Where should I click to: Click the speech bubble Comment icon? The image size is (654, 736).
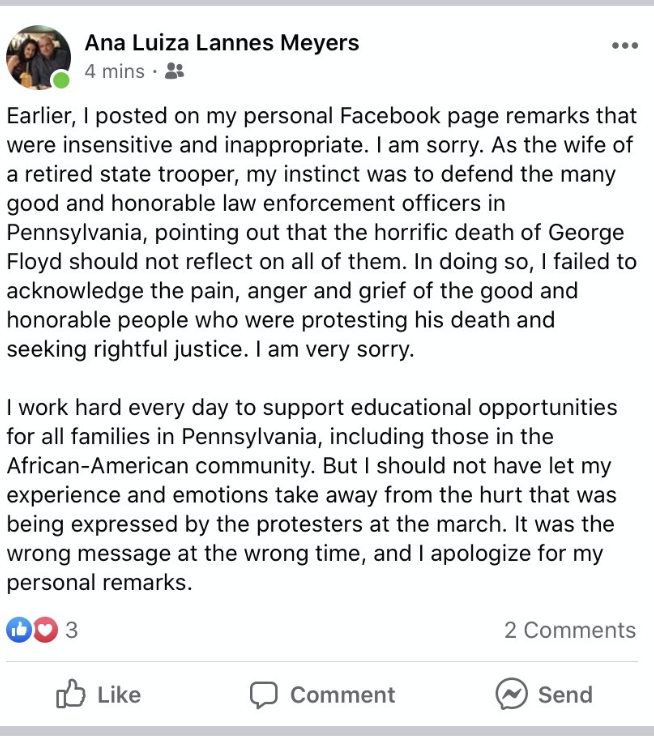[263, 694]
